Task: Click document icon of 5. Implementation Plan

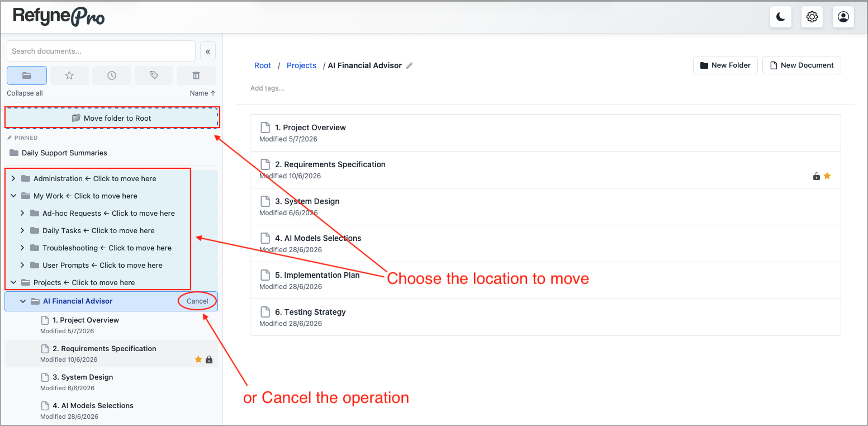Action: pos(266,274)
